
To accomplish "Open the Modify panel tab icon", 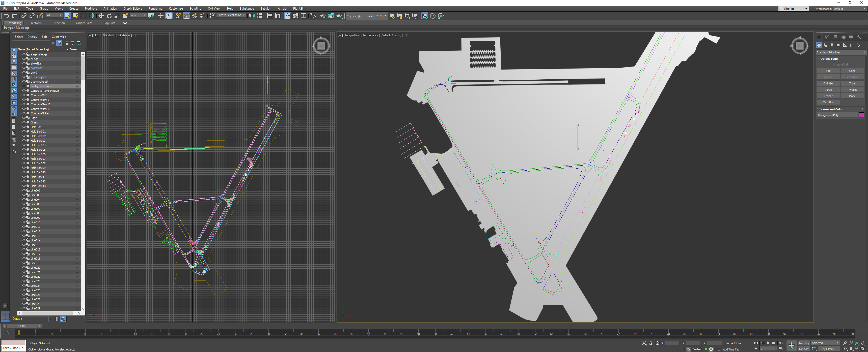I will (827, 37).
